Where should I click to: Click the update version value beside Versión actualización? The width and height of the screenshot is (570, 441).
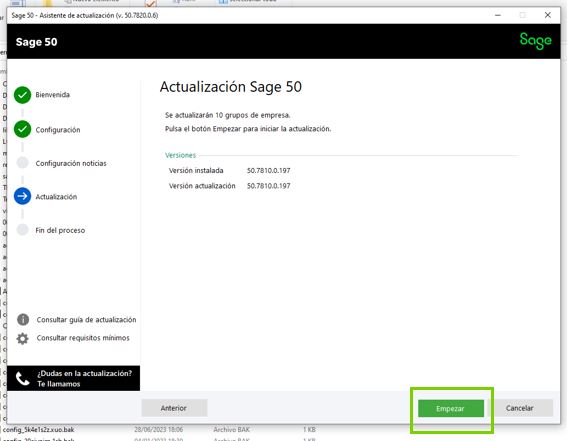pos(269,186)
